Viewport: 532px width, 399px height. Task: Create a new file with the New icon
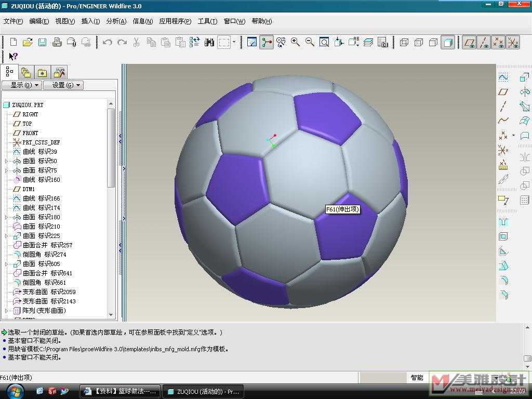pos(14,43)
